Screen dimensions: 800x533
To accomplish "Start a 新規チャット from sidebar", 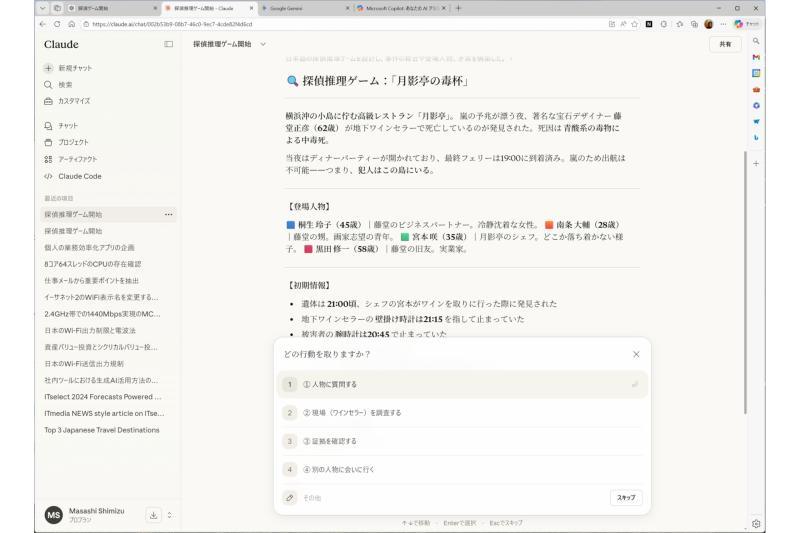I will [x=68, y=68].
